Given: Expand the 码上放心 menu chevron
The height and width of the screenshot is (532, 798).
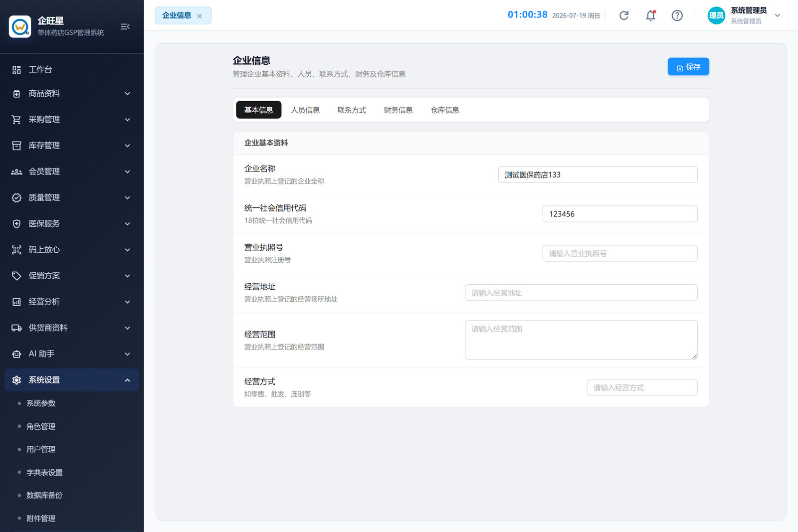Looking at the screenshot, I should (x=128, y=250).
